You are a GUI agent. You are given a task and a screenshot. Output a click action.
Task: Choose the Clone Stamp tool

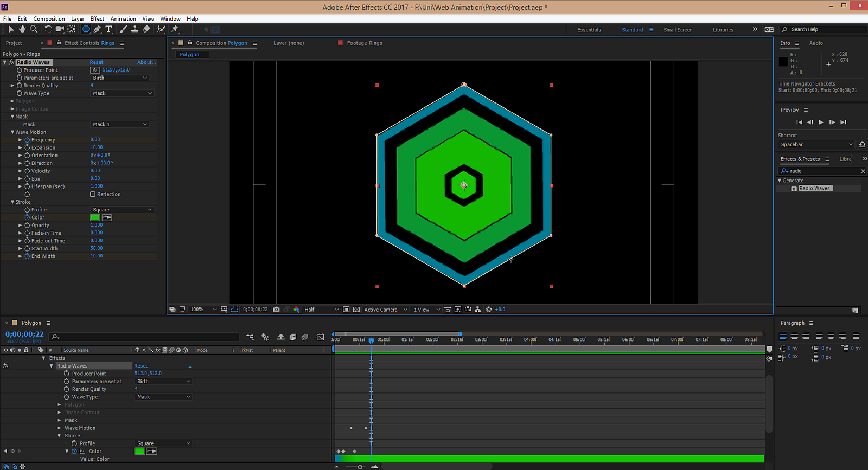point(135,29)
